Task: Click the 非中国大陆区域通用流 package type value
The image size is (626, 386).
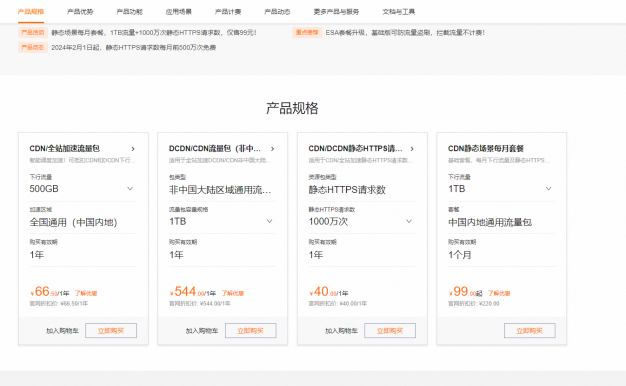Action: coord(220,190)
